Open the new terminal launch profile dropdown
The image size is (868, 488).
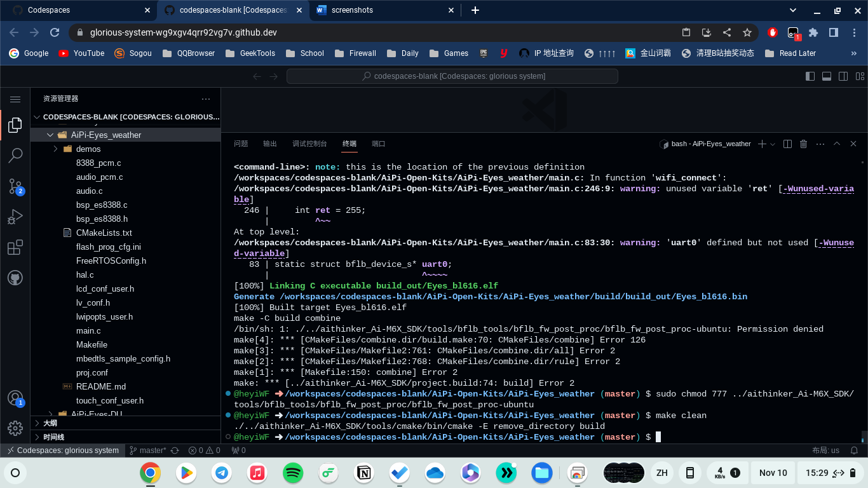click(x=773, y=144)
